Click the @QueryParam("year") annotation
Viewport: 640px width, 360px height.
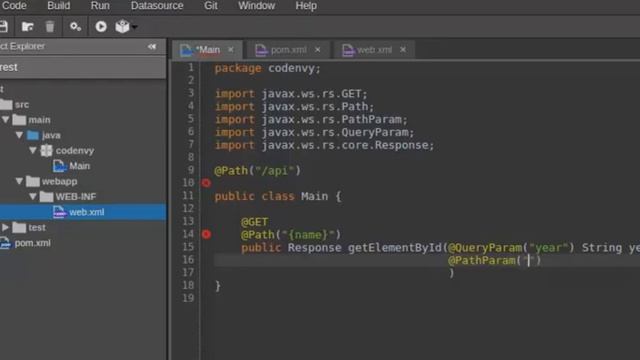(x=511, y=248)
